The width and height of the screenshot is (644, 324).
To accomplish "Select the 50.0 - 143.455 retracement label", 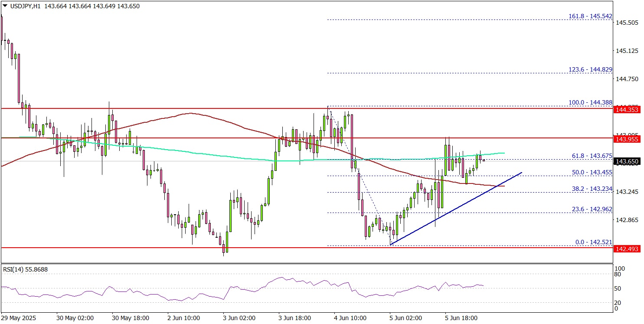I will (x=592, y=172).
